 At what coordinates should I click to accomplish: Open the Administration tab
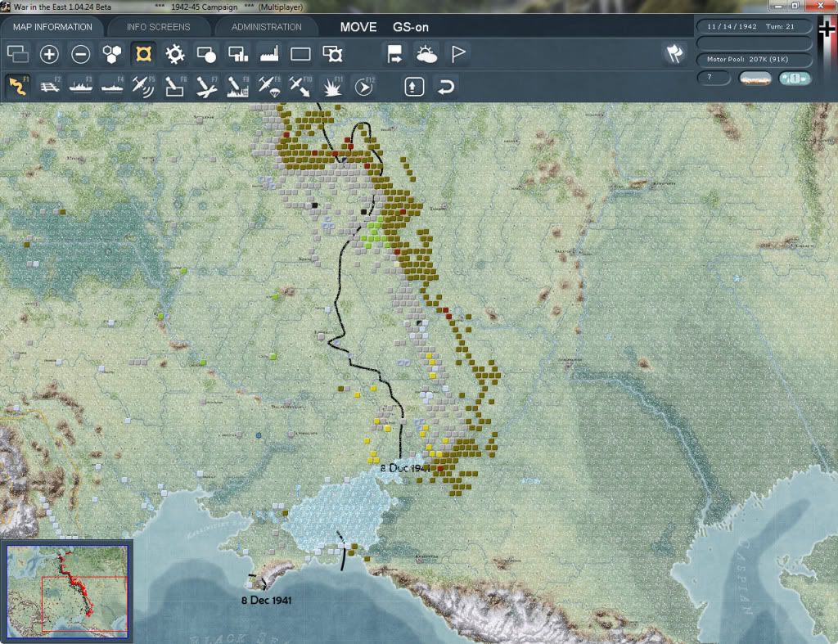point(266,27)
